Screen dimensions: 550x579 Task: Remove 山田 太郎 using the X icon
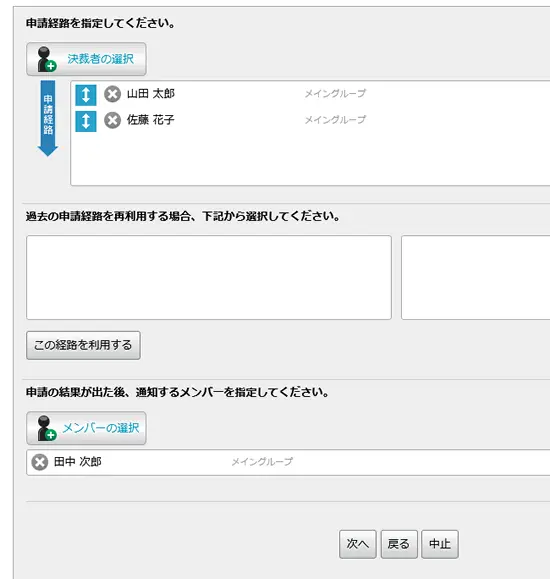[112, 94]
